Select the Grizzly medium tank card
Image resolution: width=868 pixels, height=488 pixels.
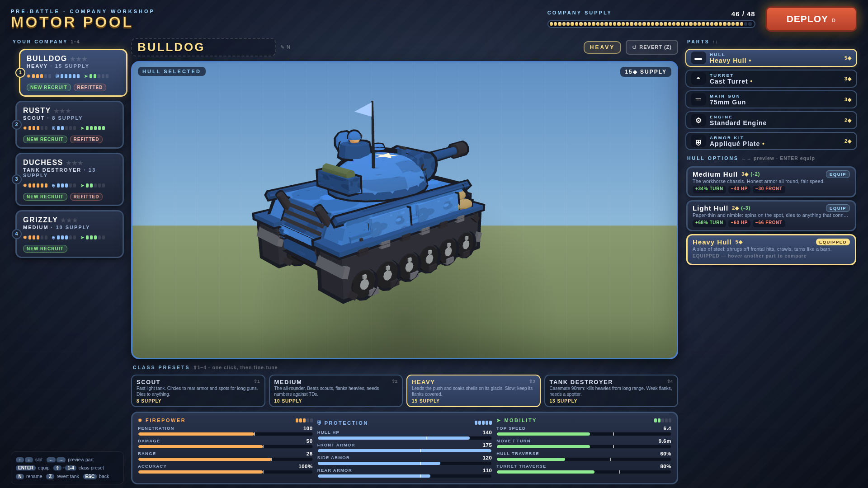[x=70, y=234]
